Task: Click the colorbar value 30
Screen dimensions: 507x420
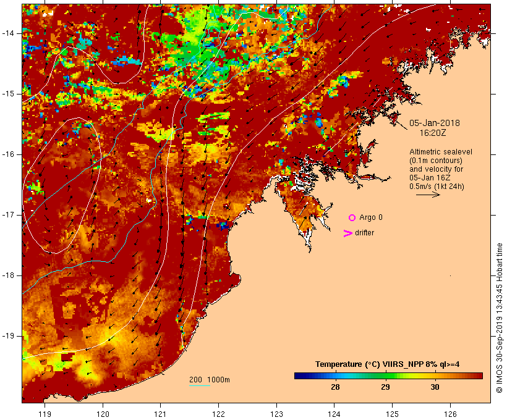Action: tap(435, 387)
